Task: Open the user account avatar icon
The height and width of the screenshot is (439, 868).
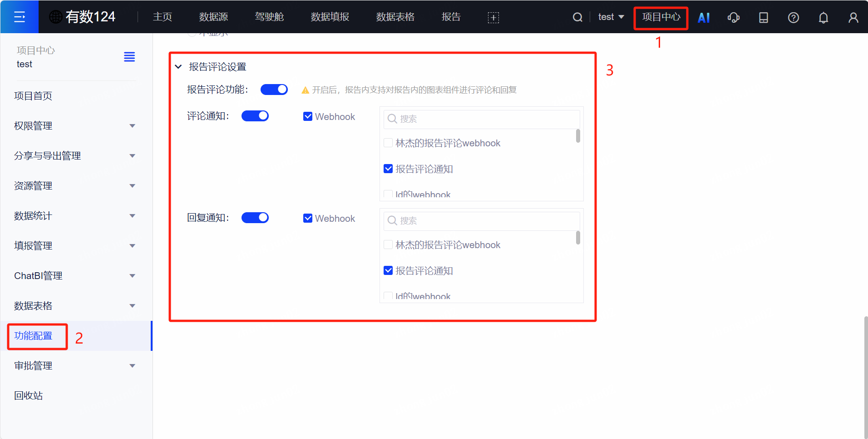Action: (x=853, y=17)
